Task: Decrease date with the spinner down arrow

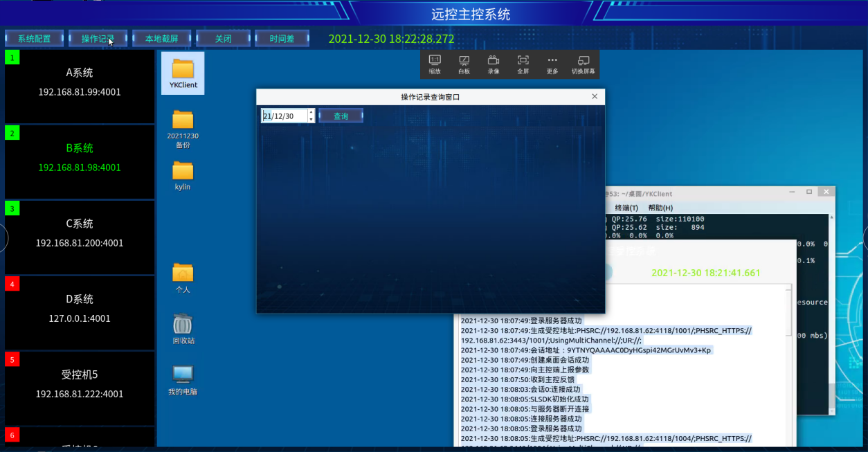Action: tap(311, 120)
